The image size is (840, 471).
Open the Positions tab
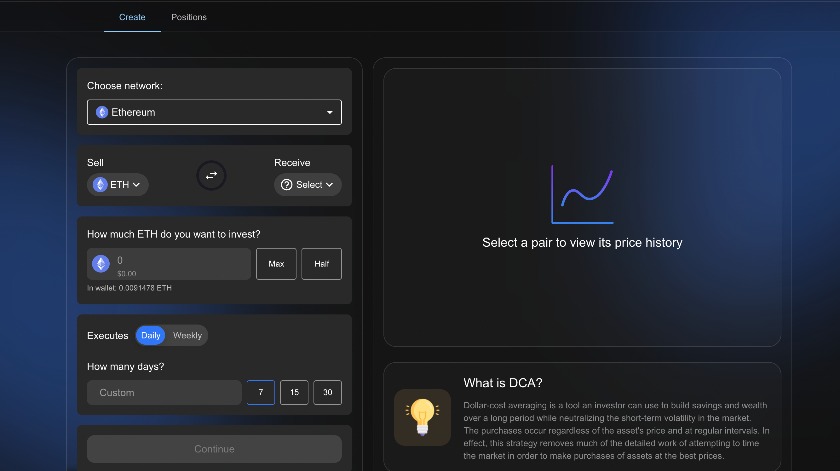[189, 17]
